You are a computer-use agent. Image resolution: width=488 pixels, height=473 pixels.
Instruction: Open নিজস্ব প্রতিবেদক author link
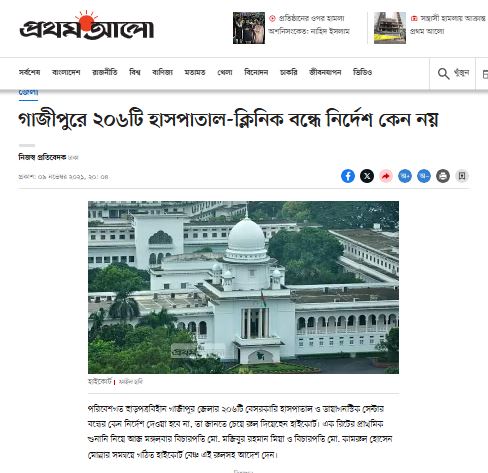[42, 157]
